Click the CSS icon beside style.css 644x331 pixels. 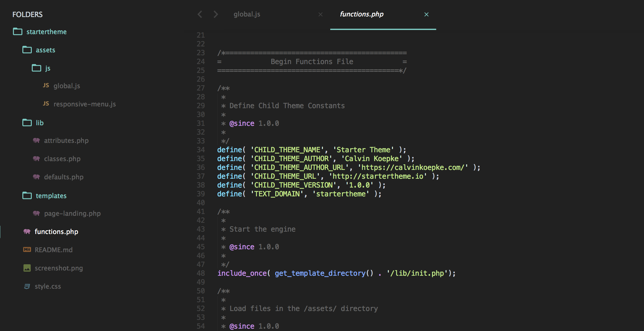click(27, 286)
